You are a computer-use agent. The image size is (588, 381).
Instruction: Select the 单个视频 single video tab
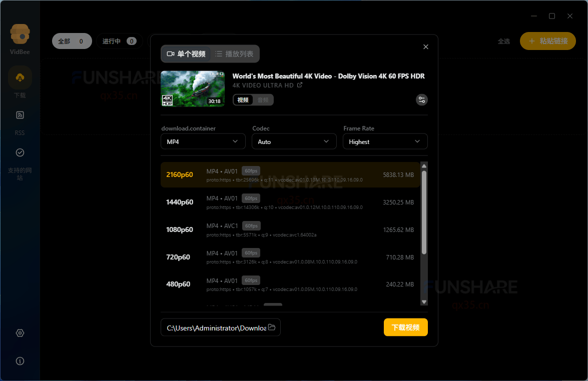(x=186, y=54)
